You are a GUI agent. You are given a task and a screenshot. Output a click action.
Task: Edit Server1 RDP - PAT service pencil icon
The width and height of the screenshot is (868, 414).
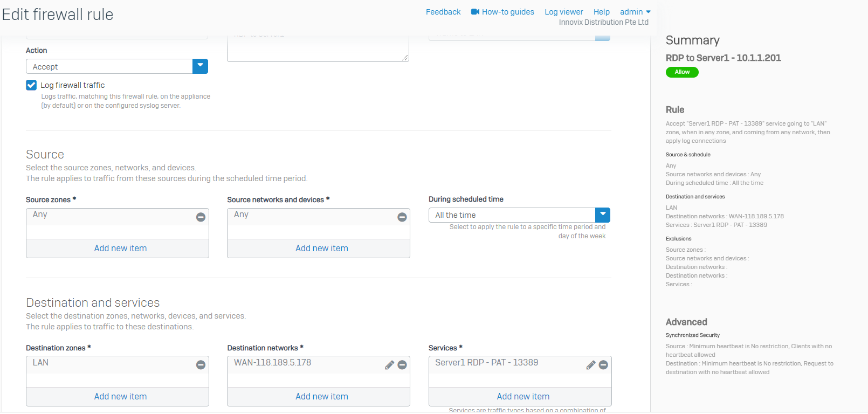coord(591,365)
